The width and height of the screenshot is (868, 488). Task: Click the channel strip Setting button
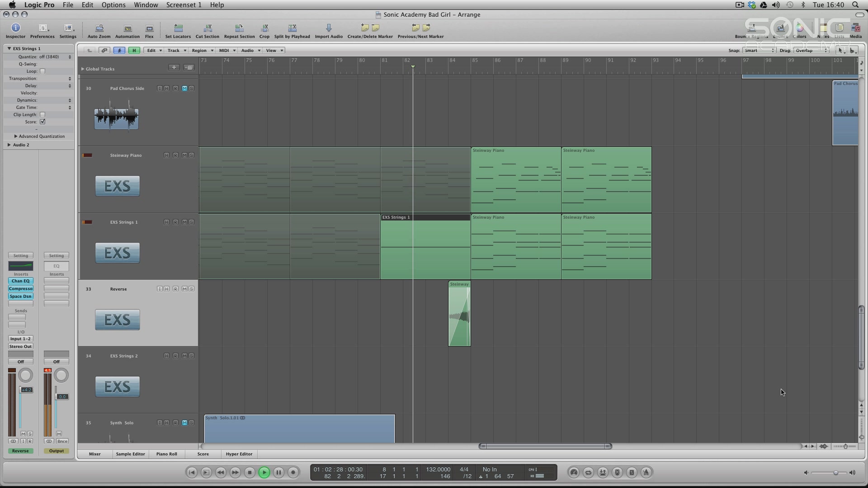[x=21, y=256]
